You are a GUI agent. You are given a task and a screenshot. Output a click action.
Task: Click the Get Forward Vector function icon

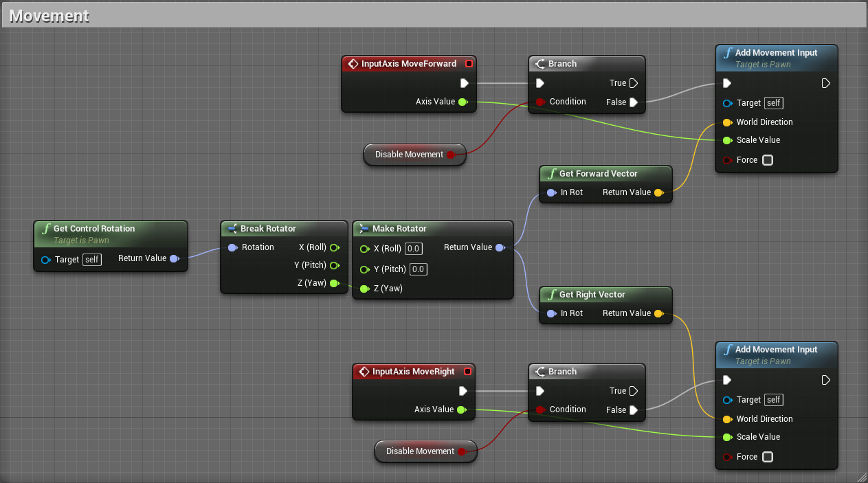551,174
